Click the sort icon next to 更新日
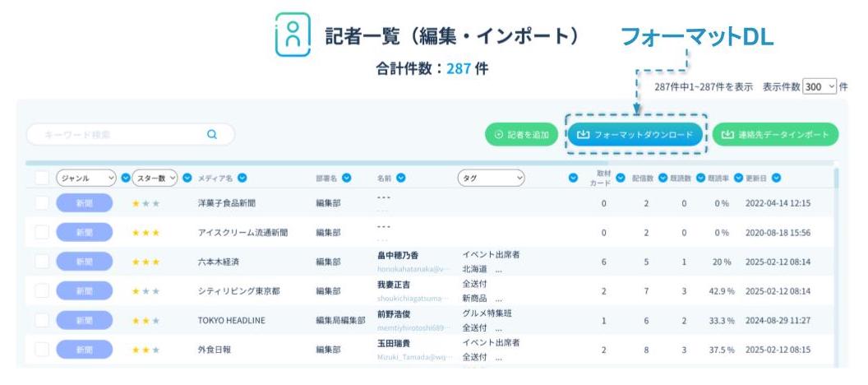 776,178
